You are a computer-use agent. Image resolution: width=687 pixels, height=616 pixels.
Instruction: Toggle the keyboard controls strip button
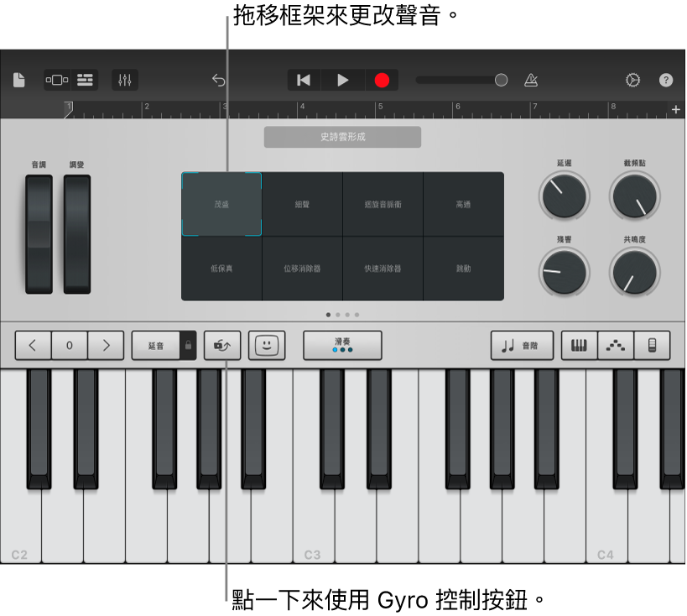tap(652, 346)
